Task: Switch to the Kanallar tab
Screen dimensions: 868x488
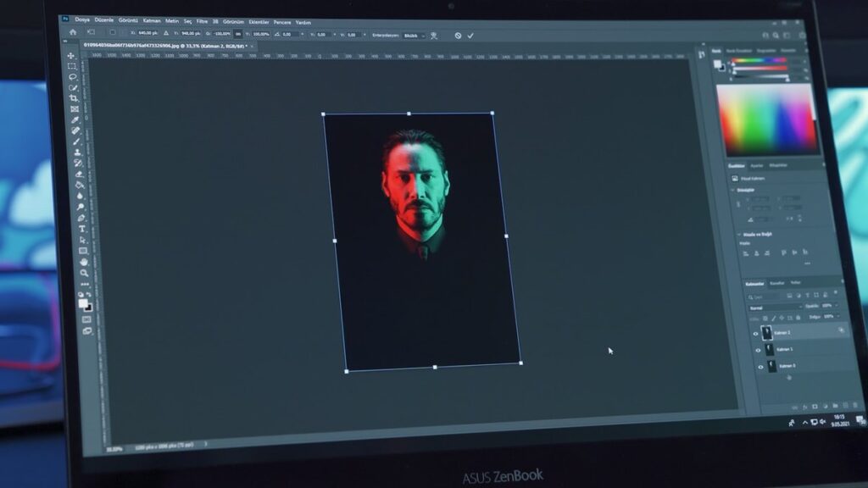Action: [x=776, y=283]
